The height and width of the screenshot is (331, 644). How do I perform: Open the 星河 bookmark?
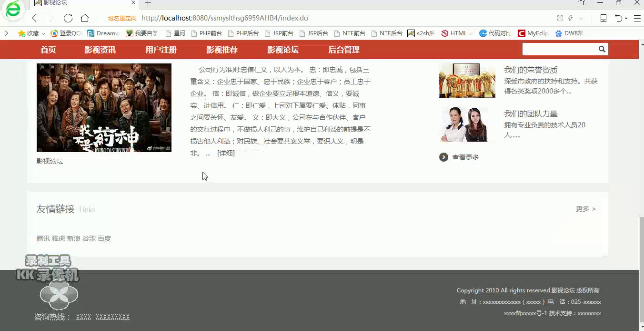175,33
